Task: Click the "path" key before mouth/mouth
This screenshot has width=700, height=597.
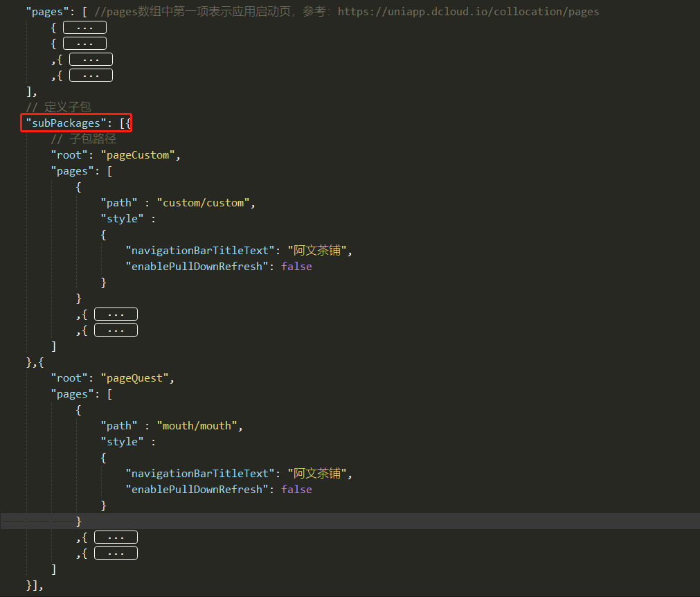Action: (119, 426)
